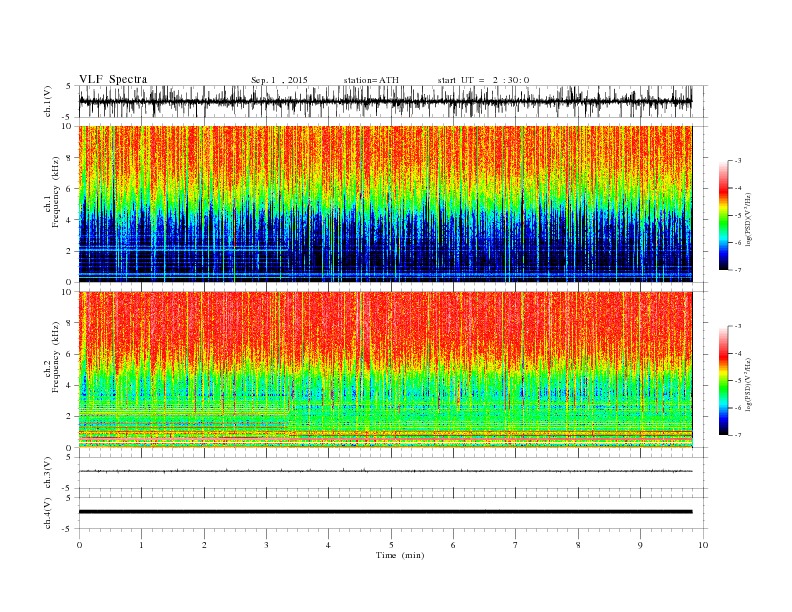Click the "-7" tick on the lower color bar
The image size is (792, 612).
pos(738,435)
